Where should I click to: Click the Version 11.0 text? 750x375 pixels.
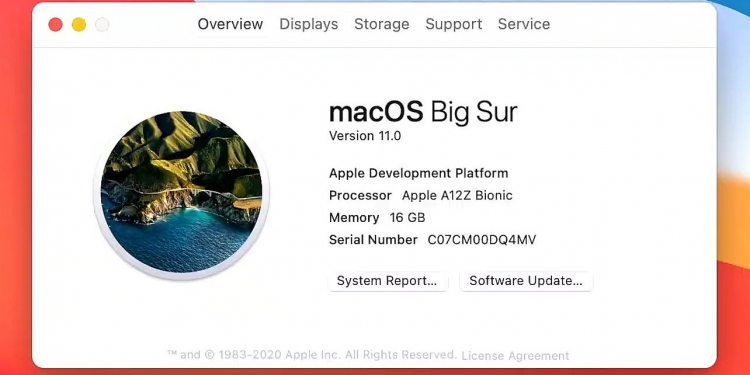(x=365, y=136)
